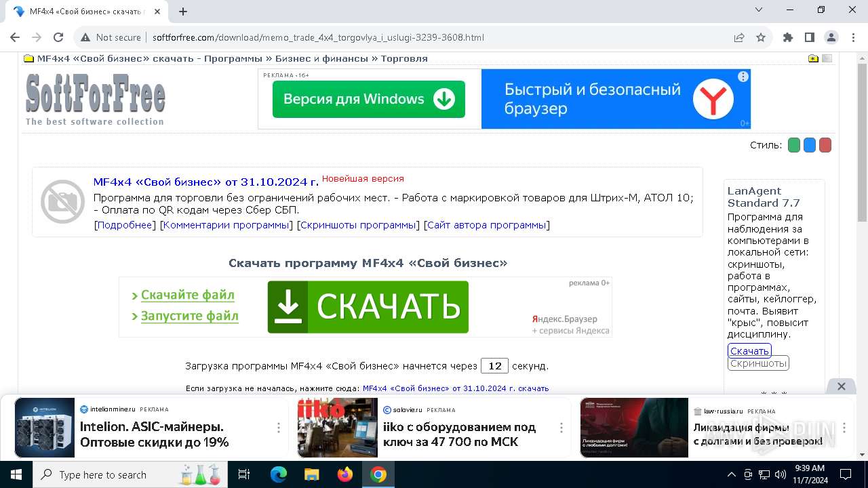The width and height of the screenshot is (868, 488).
Task: Choose the red style swatch
Action: point(825,145)
